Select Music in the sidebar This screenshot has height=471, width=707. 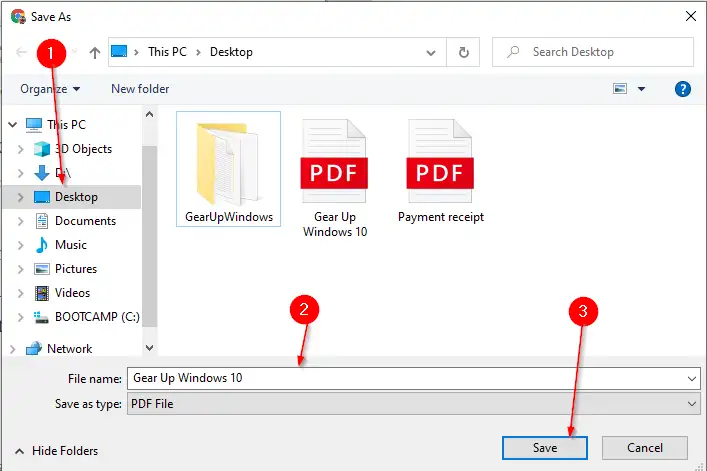[x=70, y=245]
